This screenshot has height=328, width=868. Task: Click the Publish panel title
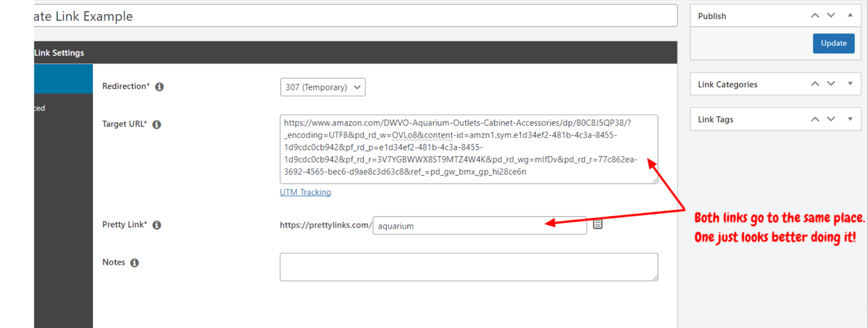(712, 16)
